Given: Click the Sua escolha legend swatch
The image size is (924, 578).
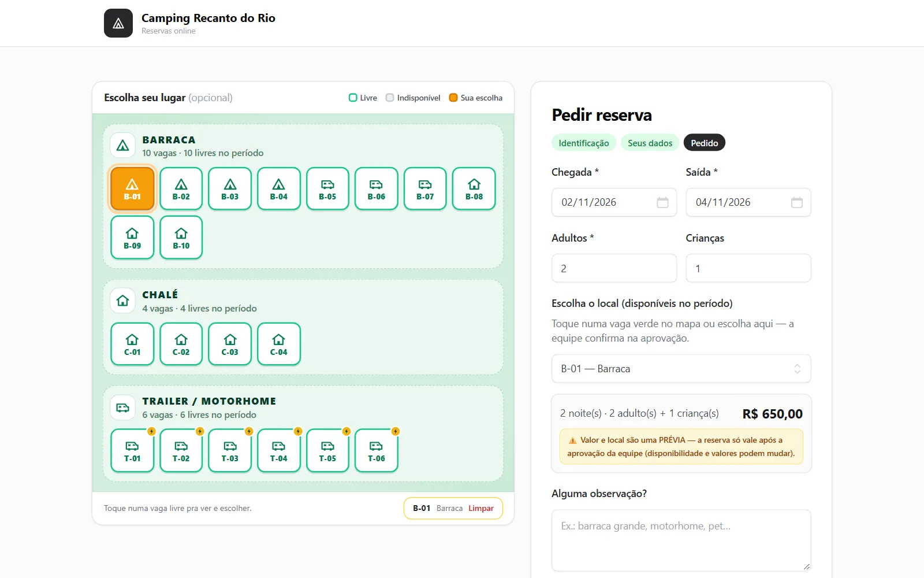Looking at the screenshot, I should point(453,98).
